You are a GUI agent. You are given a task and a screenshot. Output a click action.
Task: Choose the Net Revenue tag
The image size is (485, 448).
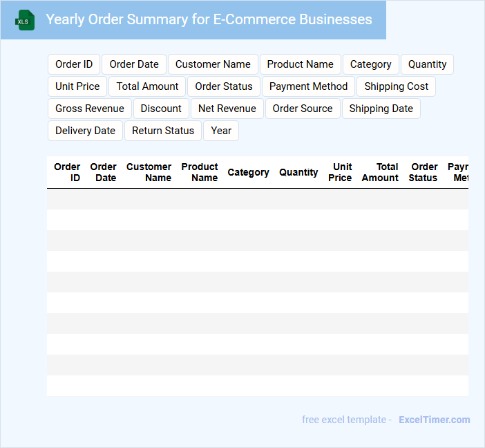(x=227, y=109)
